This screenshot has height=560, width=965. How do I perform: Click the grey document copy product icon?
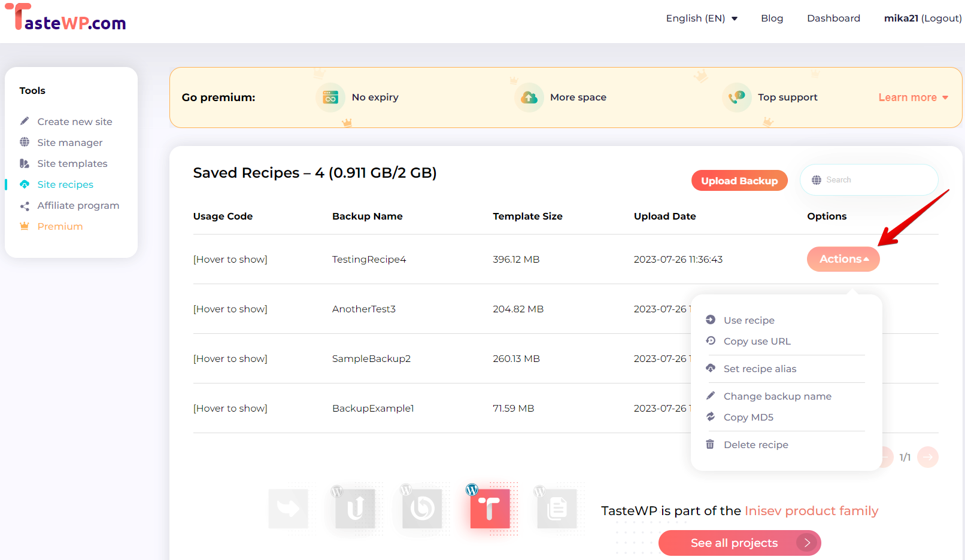(557, 509)
